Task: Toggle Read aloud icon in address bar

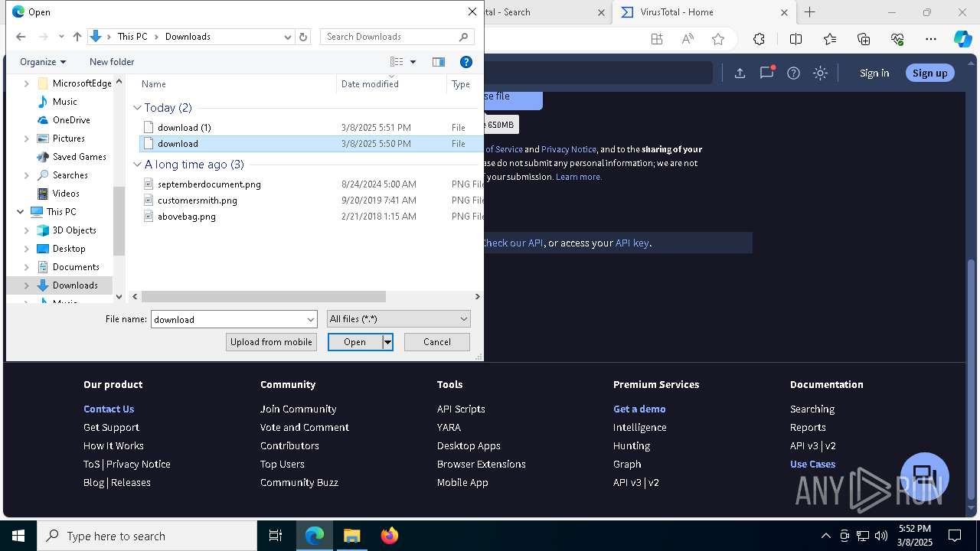Action: (x=688, y=40)
